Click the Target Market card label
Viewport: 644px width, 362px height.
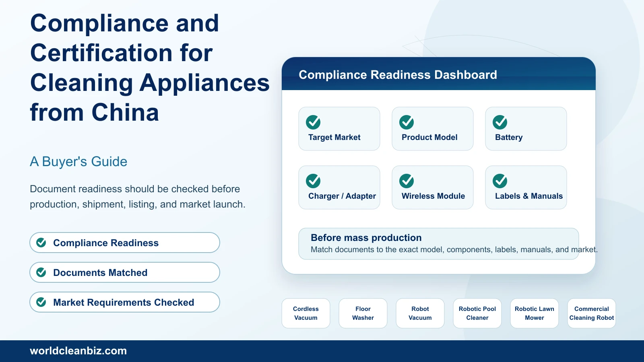click(x=334, y=137)
